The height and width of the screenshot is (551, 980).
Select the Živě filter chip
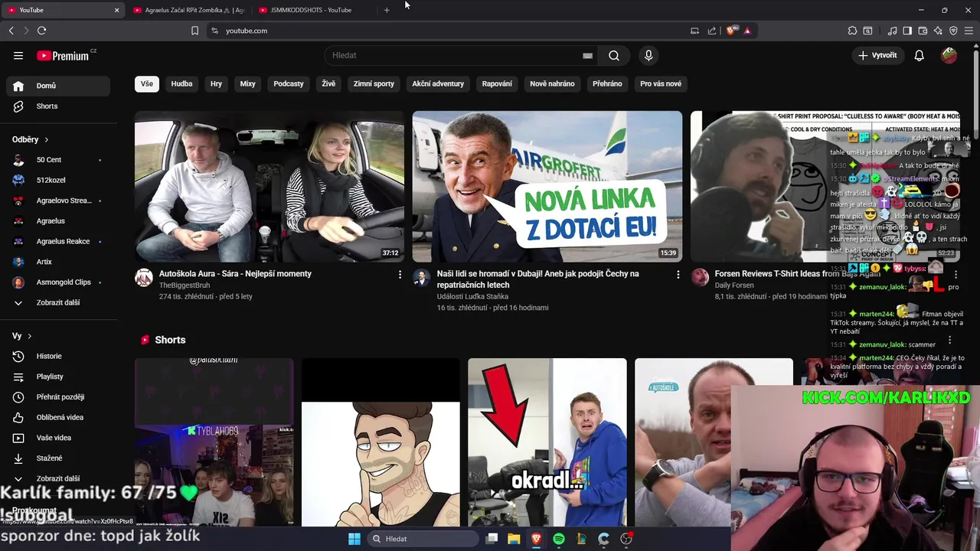(x=328, y=83)
